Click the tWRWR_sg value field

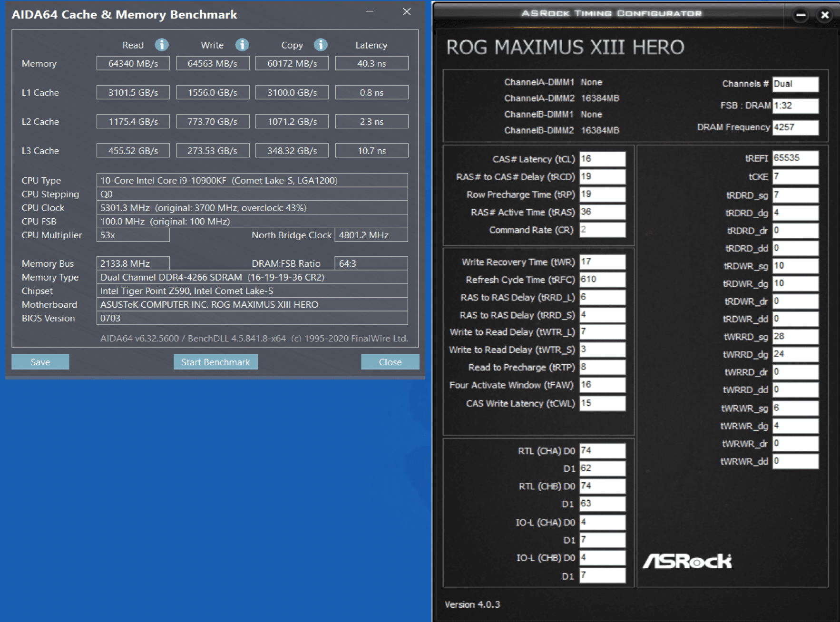pyautogui.click(x=795, y=408)
